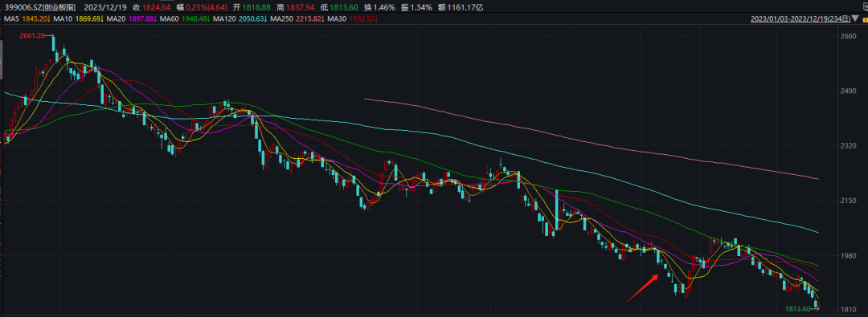Screen dimensions: 868x317
Task: Click the 2661.28 high price marker
Action: [x=32, y=36]
